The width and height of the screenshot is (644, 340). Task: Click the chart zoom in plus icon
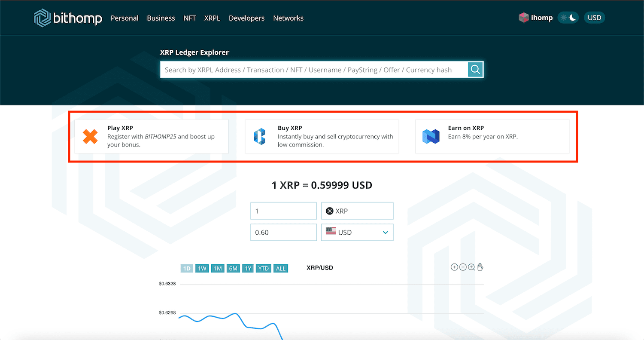click(x=454, y=267)
